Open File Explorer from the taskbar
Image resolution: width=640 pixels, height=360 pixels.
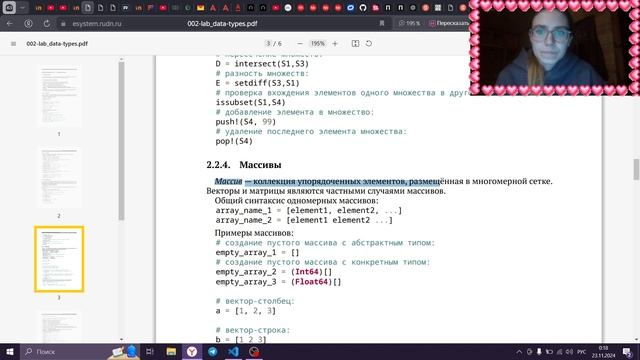pyautogui.click(x=171, y=351)
